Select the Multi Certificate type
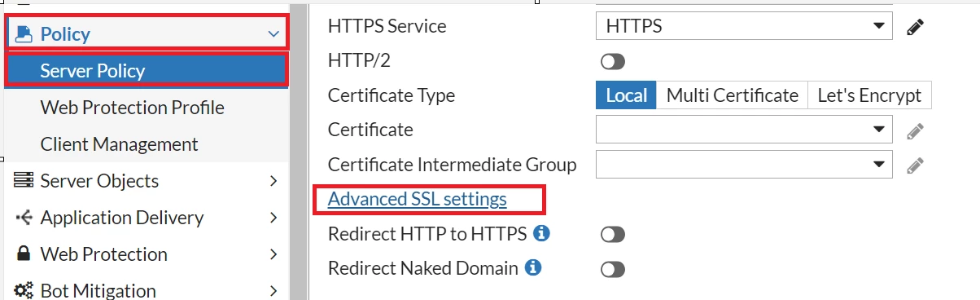Viewport: 980px width, 300px height. coord(732,95)
